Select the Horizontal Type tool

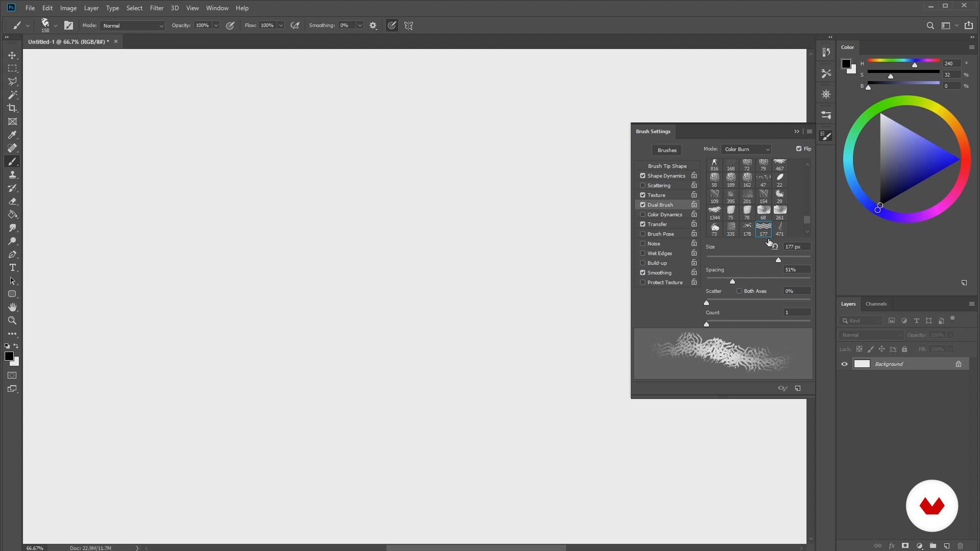tap(12, 267)
